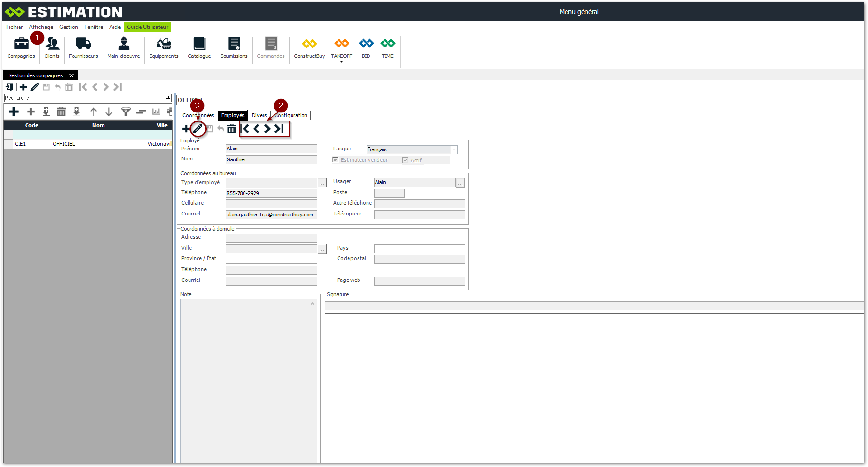
Task: Go to the last employee record
Action: click(x=279, y=129)
